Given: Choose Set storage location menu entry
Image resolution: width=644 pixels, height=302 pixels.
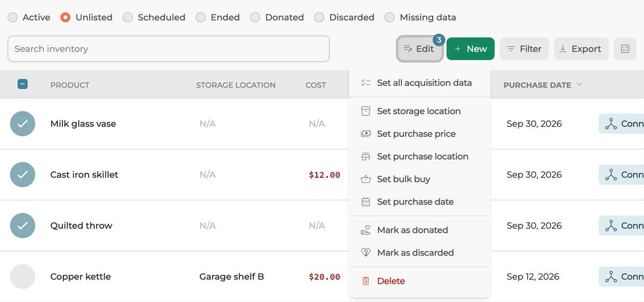Looking at the screenshot, I should pos(420,111).
